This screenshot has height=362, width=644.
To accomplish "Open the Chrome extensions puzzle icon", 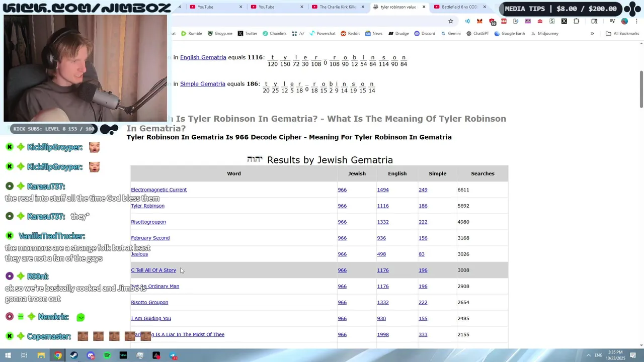I will click(x=576, y=21).
